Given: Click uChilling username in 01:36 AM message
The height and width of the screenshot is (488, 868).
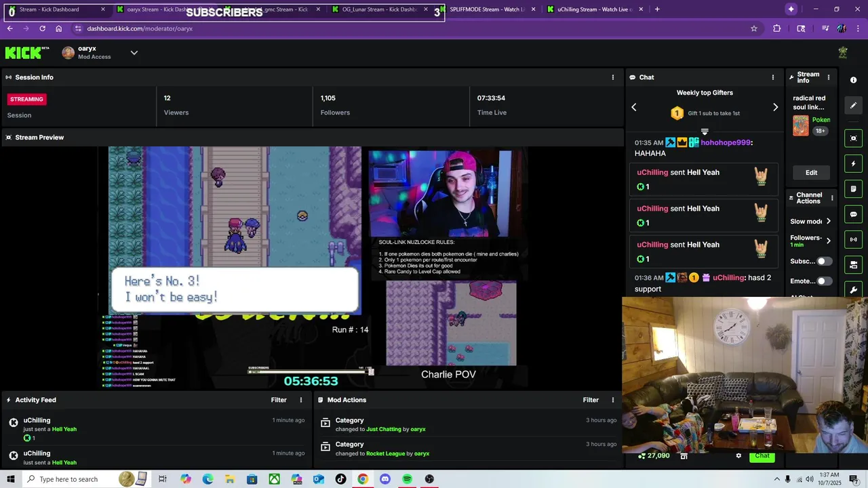Looking at the screenshot, I should (728, 278).
